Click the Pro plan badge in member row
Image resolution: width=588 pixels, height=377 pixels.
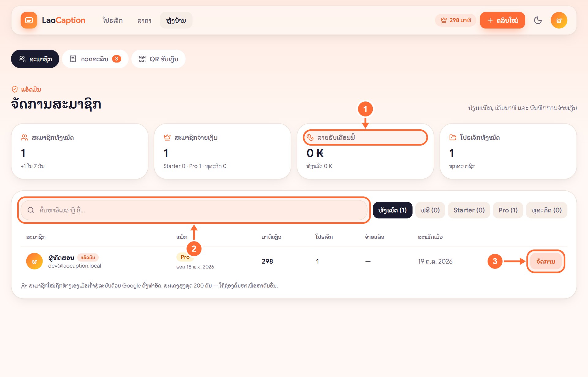185,257
